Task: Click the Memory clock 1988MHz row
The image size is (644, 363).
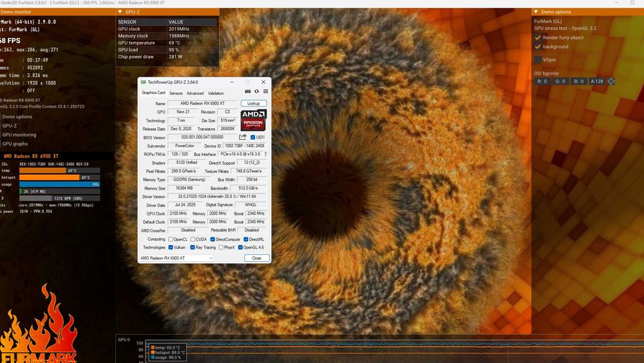Action: 167,36
